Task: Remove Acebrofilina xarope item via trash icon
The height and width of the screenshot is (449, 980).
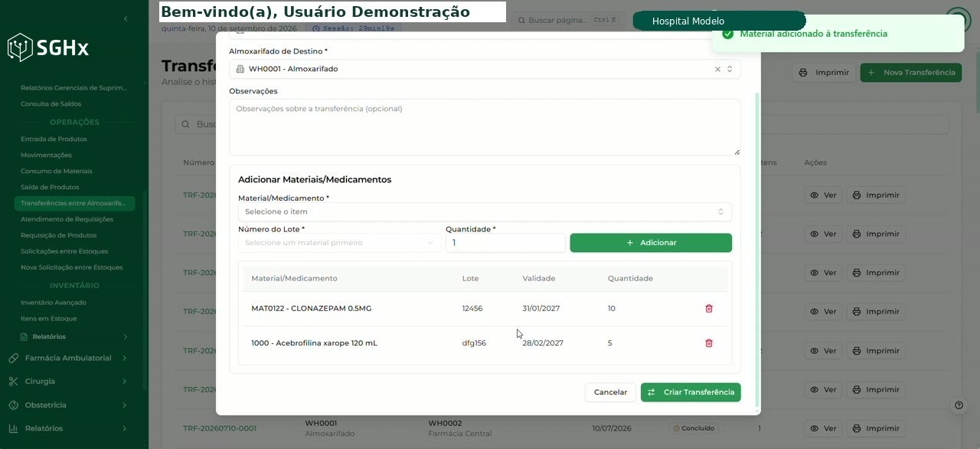Action: pyautogui.click(x=708, y=343)
